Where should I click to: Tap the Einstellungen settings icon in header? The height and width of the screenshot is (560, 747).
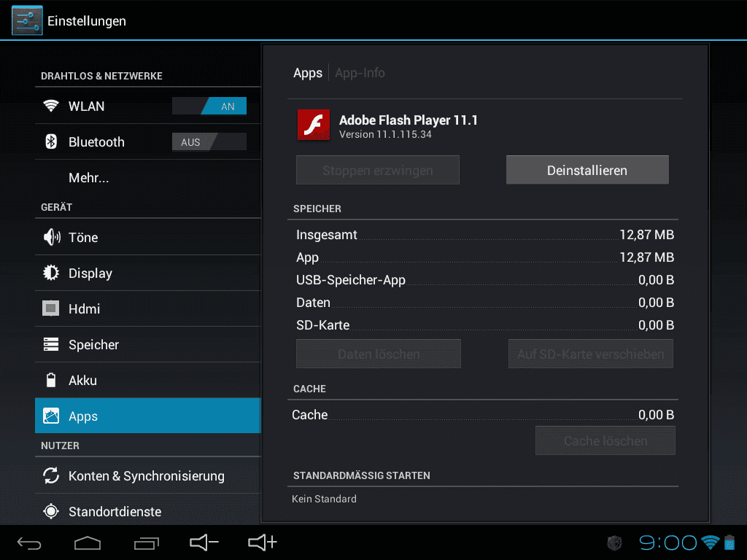point(27,20)
